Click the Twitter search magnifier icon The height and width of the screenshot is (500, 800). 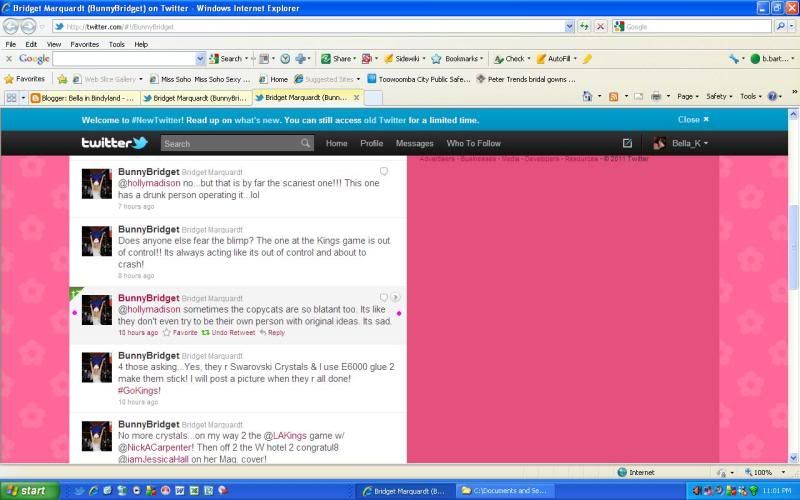(x=305, y=143)
